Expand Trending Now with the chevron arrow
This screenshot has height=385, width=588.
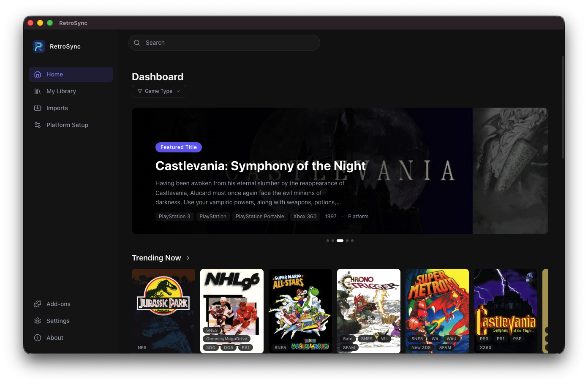[188, 258]
